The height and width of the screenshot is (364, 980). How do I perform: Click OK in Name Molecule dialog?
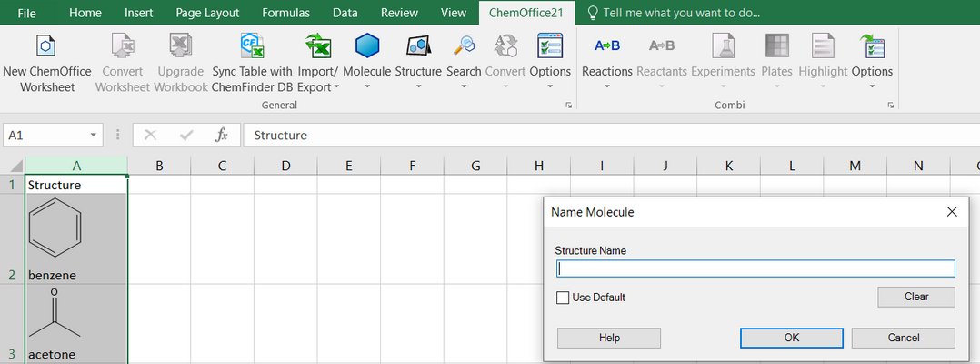pos(791,338)
